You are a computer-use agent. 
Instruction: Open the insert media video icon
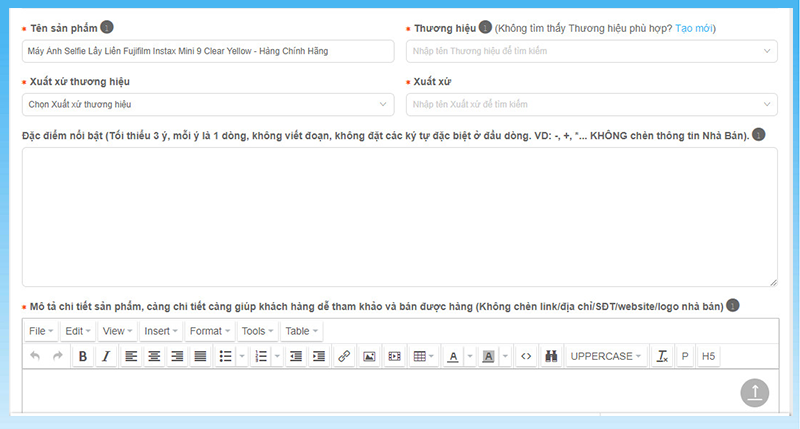(x=394, y=356)
